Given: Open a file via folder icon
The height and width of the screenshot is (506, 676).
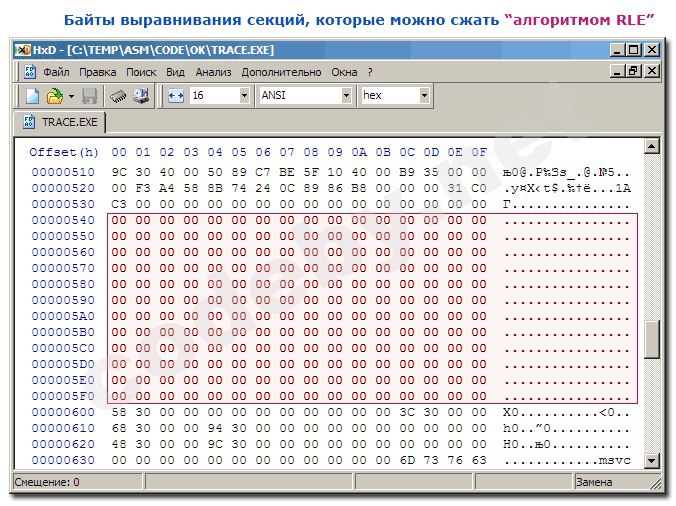Looking at the screenshot, I should coord(54,96).
